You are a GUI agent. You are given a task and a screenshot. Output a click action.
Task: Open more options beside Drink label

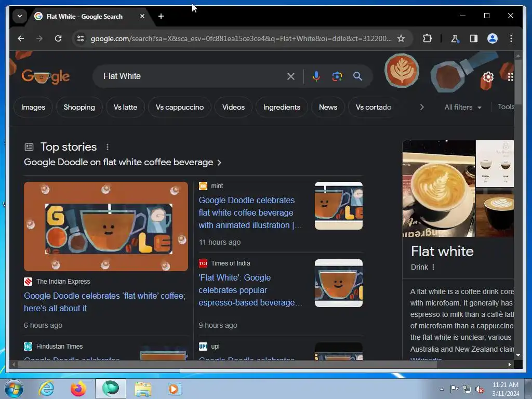click(433, 267)
